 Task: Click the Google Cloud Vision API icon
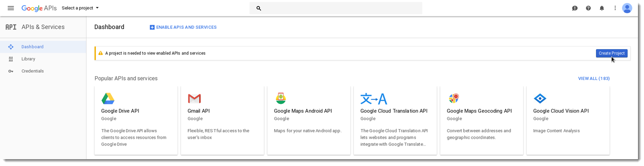point(540,99)
